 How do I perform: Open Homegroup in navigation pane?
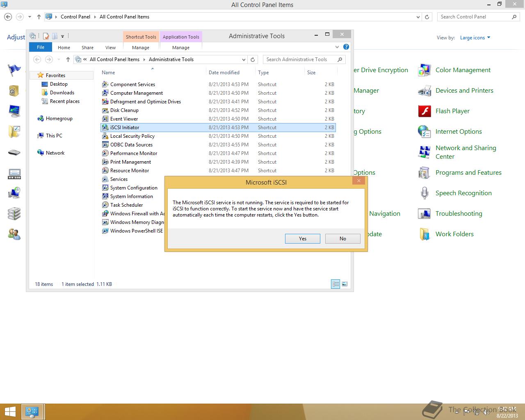[59, 119]
